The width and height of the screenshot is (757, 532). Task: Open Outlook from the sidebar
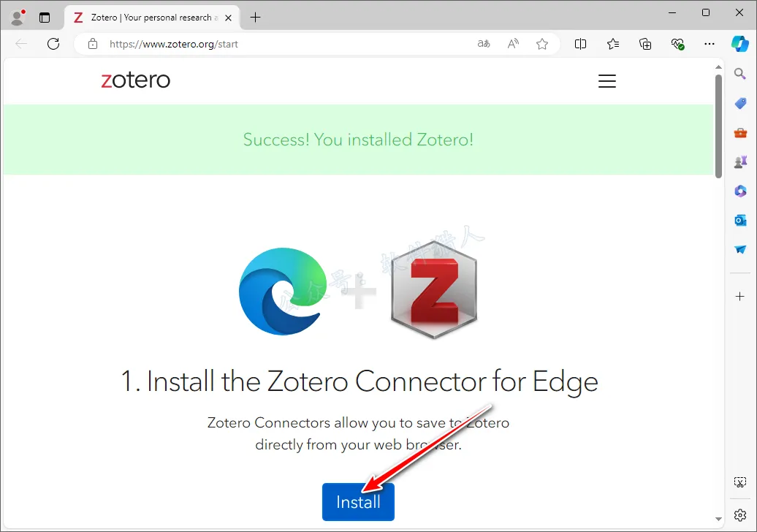point(739,220)
